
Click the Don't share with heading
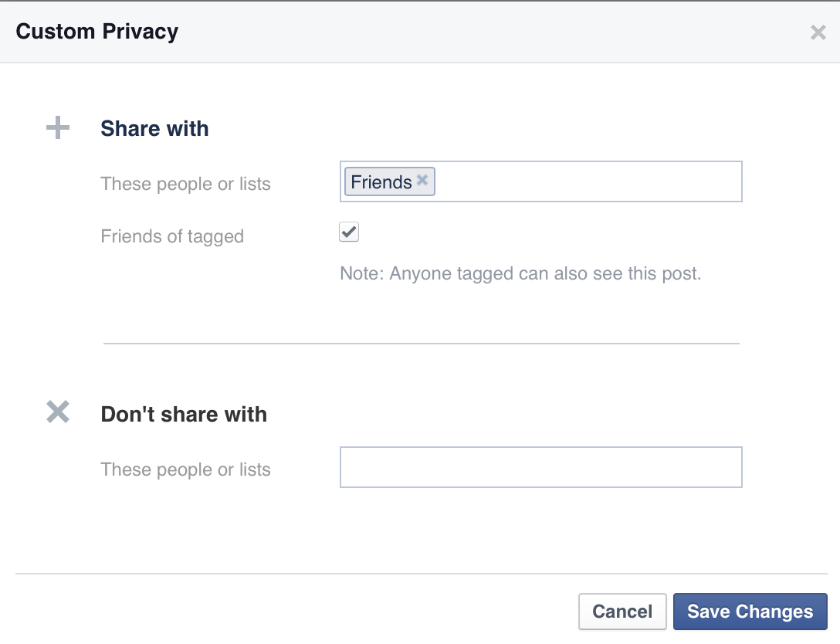pyautogui.click(x=184, y=414)
